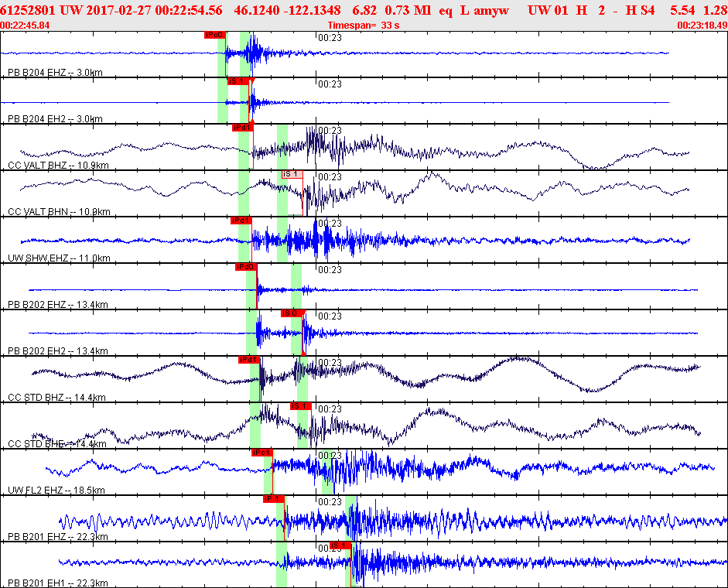728x588 pixels.
Task: Click the 'UW FL2 EHZ -- 18.5km' label
Action: pos(56,491)
